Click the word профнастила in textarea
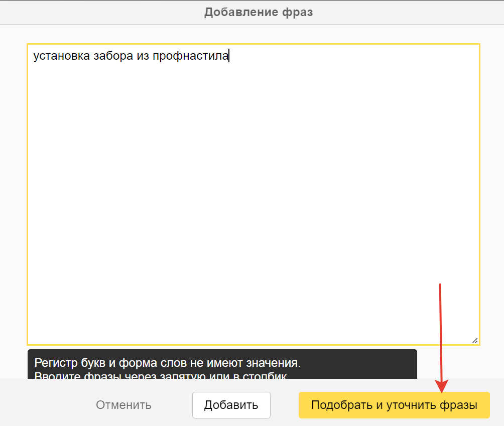This screenshot has width=504, height=426. [x=191, y=56]
